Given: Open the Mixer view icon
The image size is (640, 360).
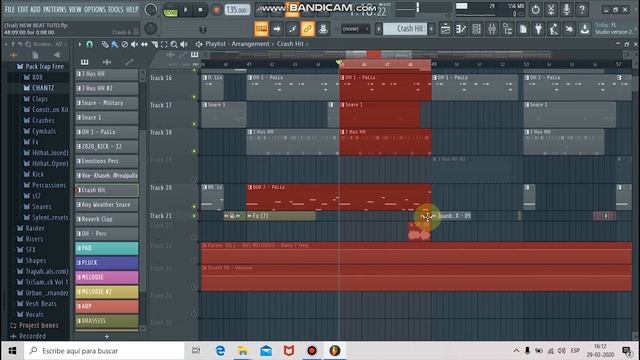Looking at the screenshot, I should point(492,29).
